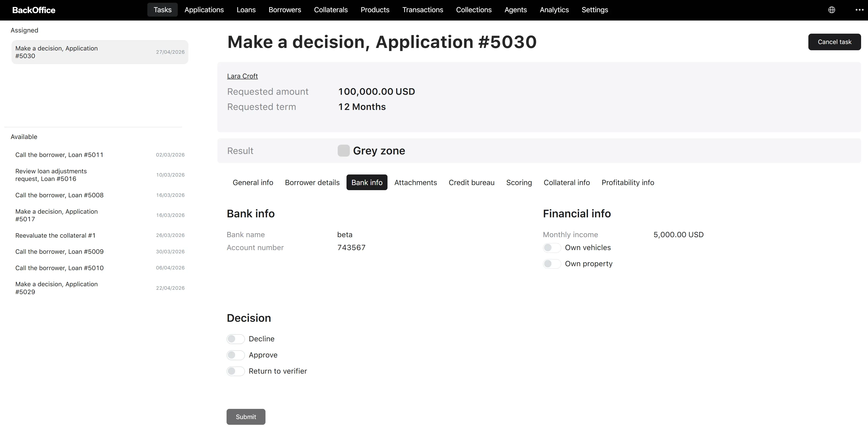This screenshot has height=428, width=868.
Task: Switch to the Borrower details tab
Action: [312, 183]
